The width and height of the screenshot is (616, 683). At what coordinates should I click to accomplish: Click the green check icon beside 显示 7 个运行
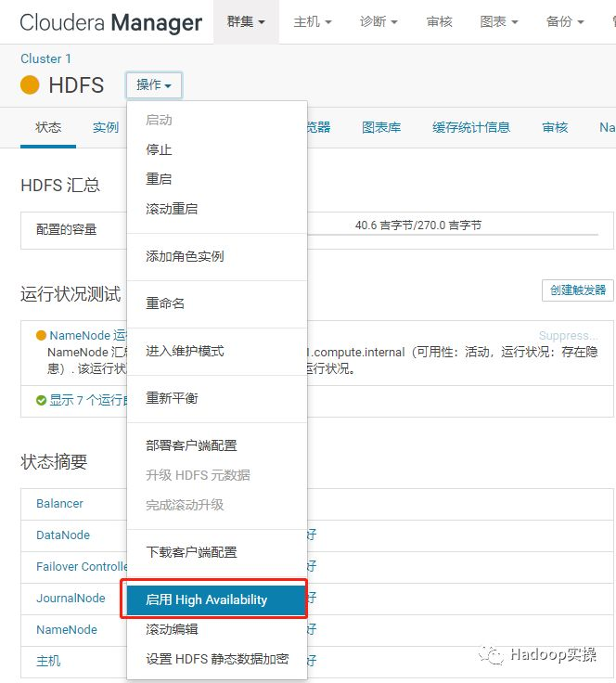tap(42, 400)
